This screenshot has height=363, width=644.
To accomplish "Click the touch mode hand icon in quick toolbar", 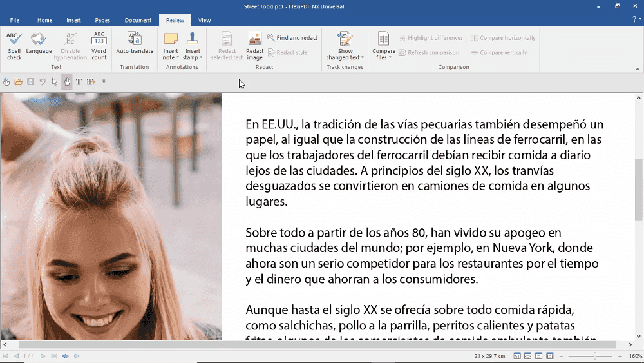I will [x=6, y=82].
